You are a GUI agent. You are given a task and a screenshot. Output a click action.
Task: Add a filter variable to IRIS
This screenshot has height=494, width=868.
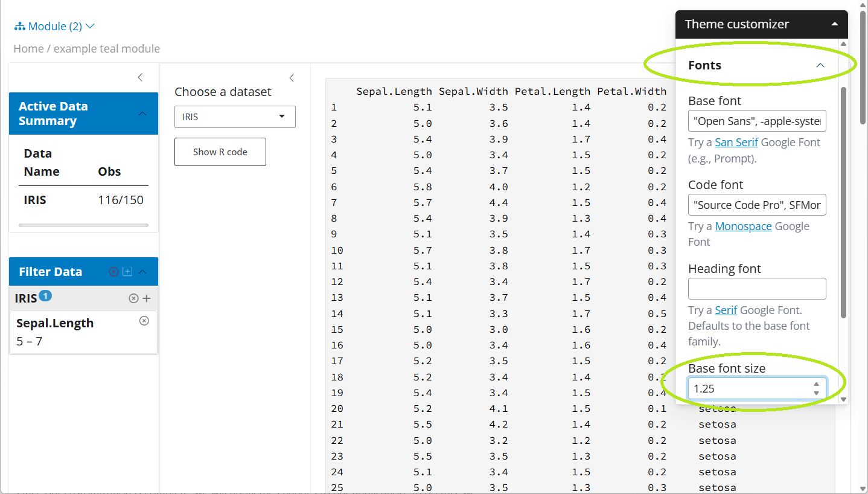[147, 298]
